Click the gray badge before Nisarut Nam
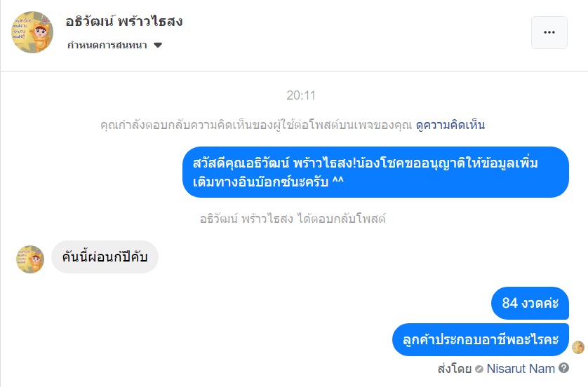Screen dimensions: 588x387 479,369
